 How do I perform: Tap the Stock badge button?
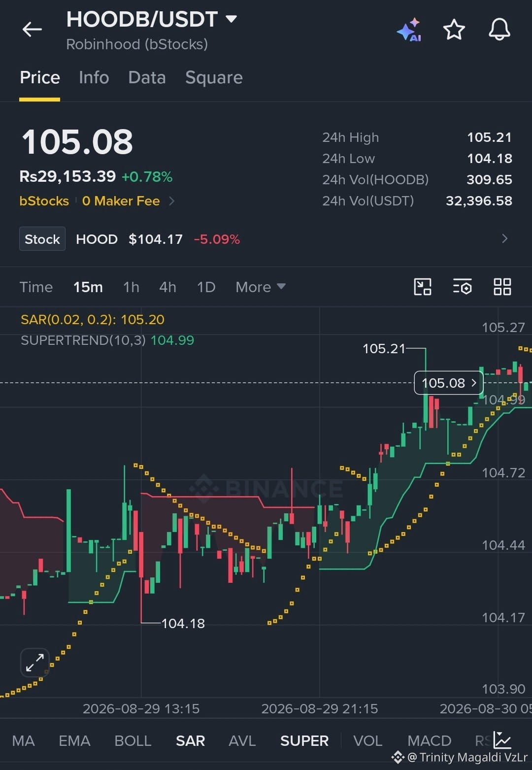(x=42, y=239)
